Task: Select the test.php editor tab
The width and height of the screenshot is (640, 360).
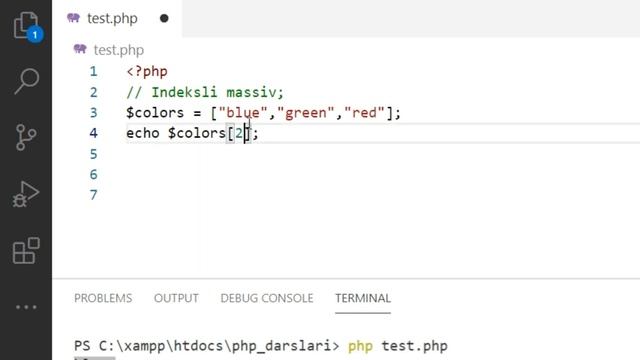Action: (x=117, y=18)
